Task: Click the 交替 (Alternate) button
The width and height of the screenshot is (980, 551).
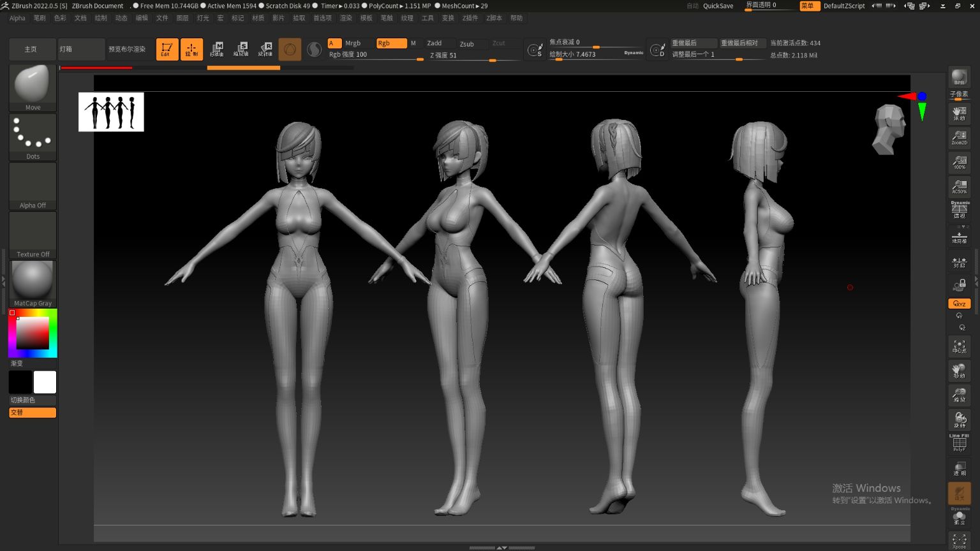Action: tap(33, 413)
